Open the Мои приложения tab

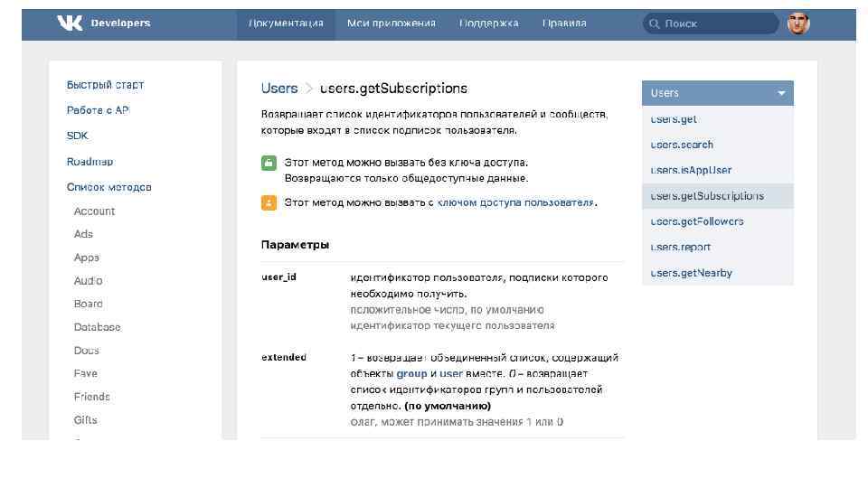coord(392,23)
